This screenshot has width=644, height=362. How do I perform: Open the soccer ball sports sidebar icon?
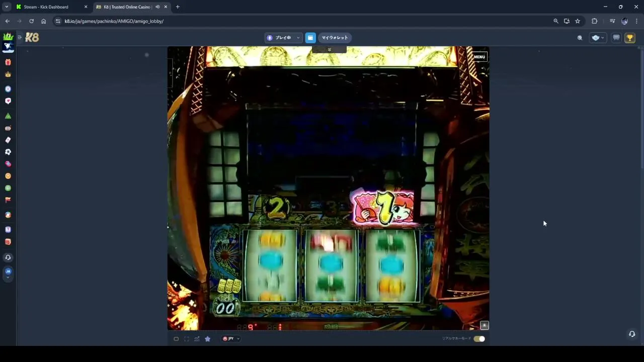point(8,152)
